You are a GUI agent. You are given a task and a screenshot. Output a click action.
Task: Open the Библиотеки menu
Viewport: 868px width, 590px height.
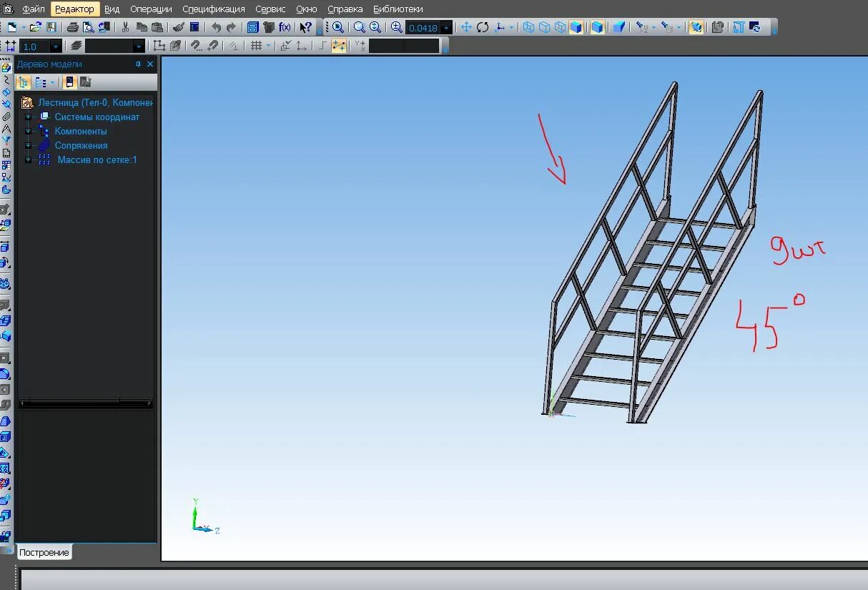pos(398,9)
